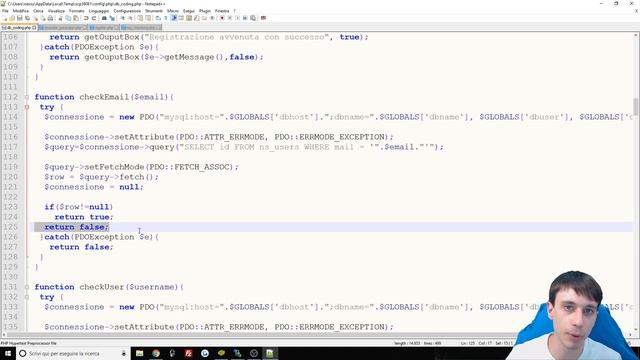The height and width of the screenshot is (360, 640).
Task: Click the Save All toolbar icon
Action: [27, 18]
